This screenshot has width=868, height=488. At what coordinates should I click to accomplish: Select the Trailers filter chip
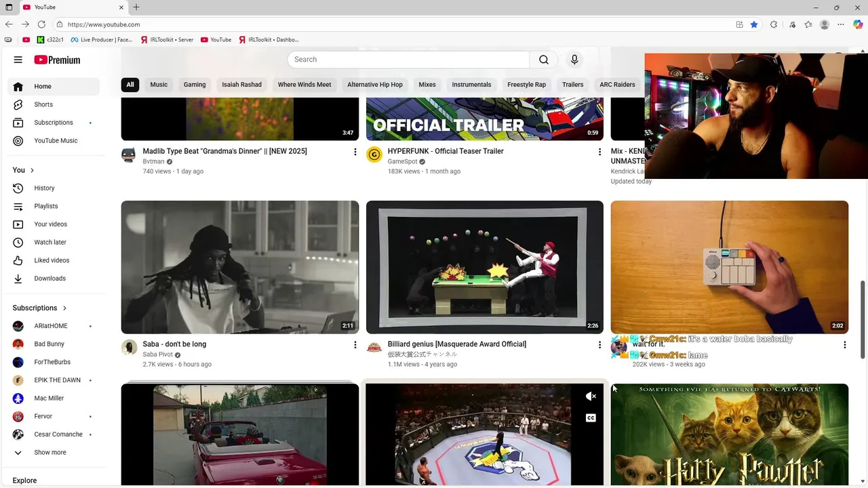point(572,85)
